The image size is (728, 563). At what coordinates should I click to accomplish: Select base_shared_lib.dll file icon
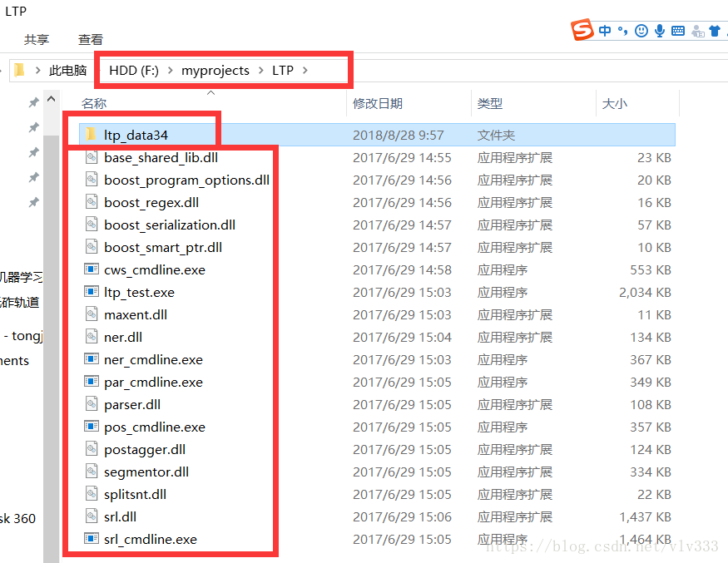(x=92, y=157)
